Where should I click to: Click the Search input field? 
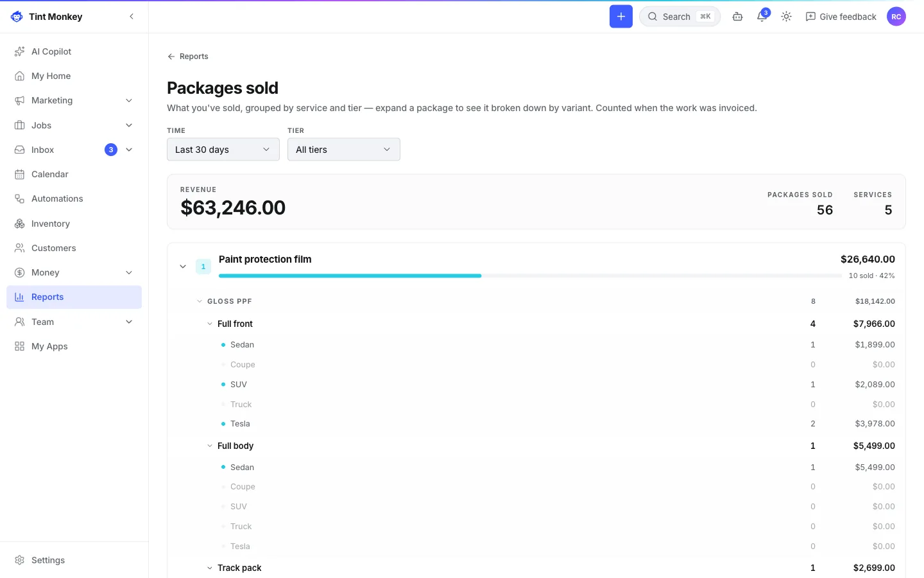[680, 17]
